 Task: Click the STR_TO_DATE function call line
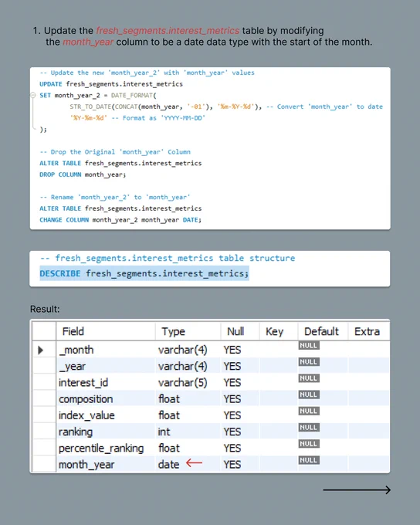(226, 107)
